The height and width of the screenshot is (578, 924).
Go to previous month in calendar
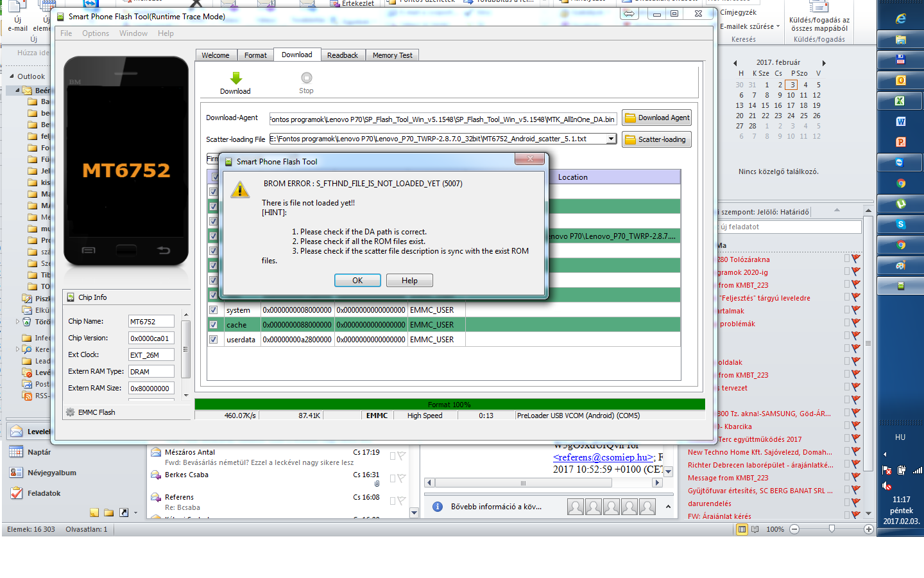(735, 63)
